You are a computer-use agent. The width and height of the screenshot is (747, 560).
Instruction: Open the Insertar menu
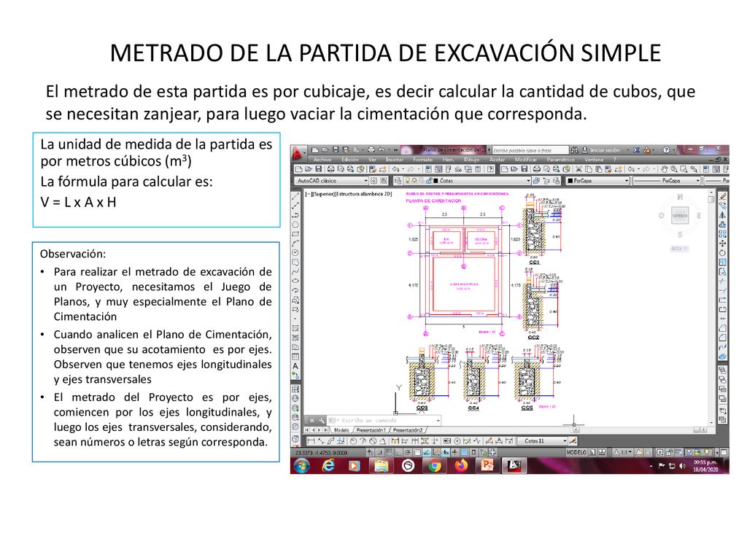pos(394,160)
